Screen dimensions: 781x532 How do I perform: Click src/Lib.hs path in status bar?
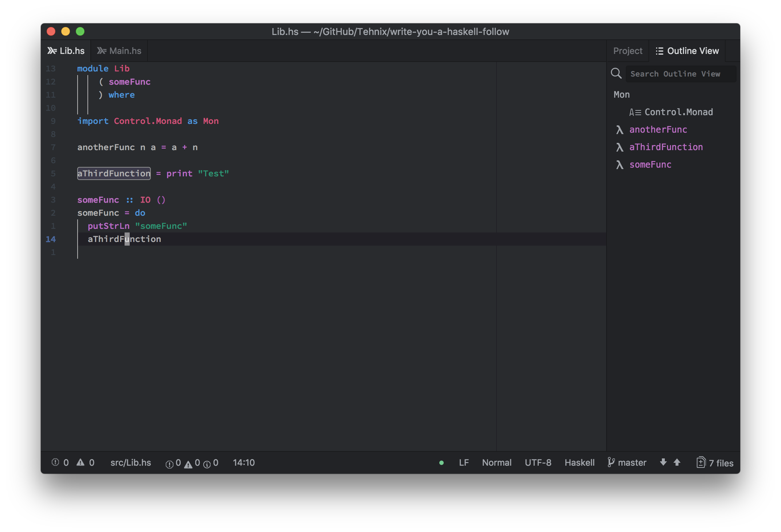coord(130,463)
